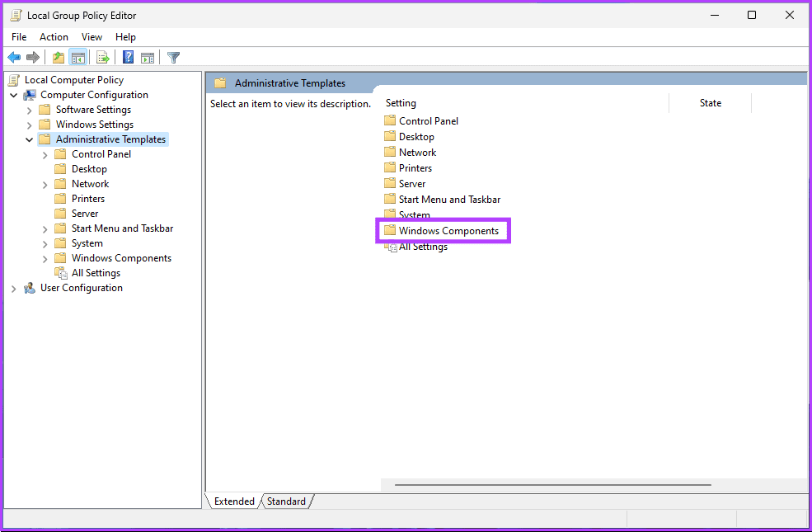Click the Export List toolbar icon

click(102, 57)
